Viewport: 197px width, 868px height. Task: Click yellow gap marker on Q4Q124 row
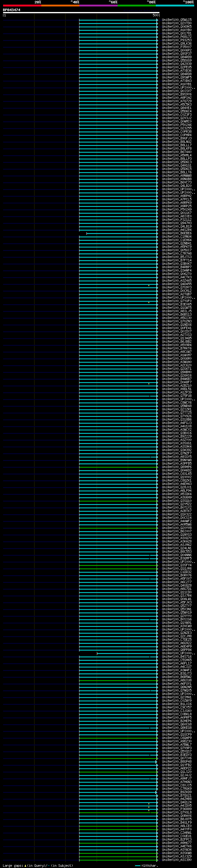[x=149, y=804]
